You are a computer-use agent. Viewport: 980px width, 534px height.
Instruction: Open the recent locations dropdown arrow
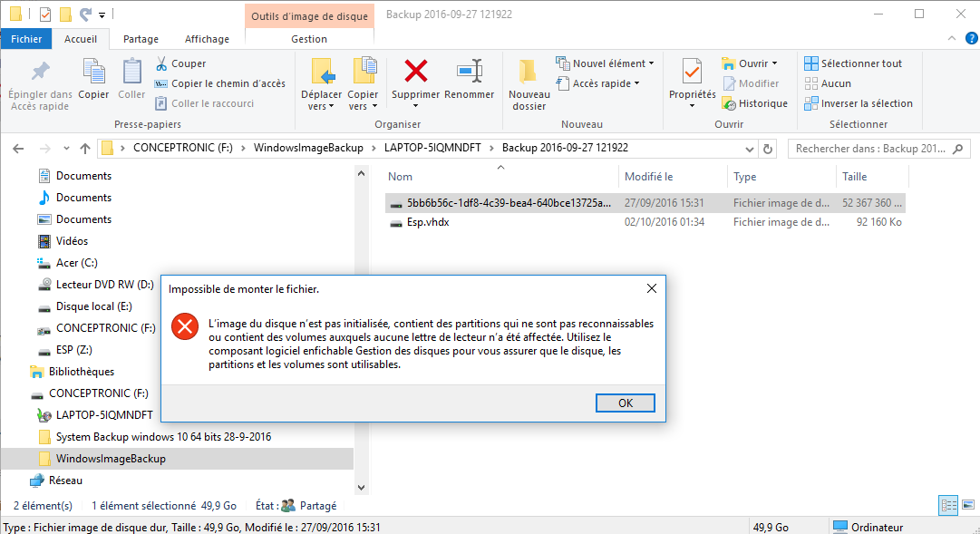click(66, 148)
